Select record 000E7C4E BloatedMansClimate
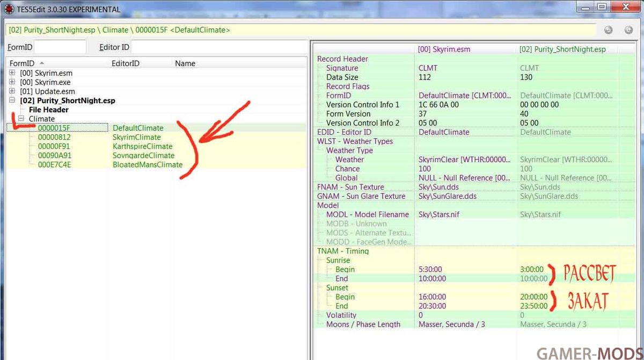Screen dimensions: 644x360 click(156, 164)
